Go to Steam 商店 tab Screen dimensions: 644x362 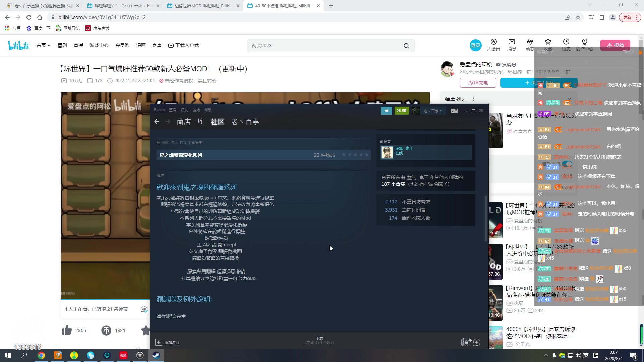point(183,122)
